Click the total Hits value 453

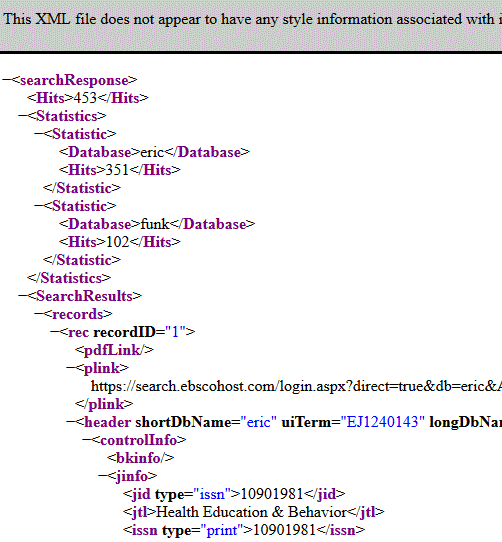tap(85, 98)
